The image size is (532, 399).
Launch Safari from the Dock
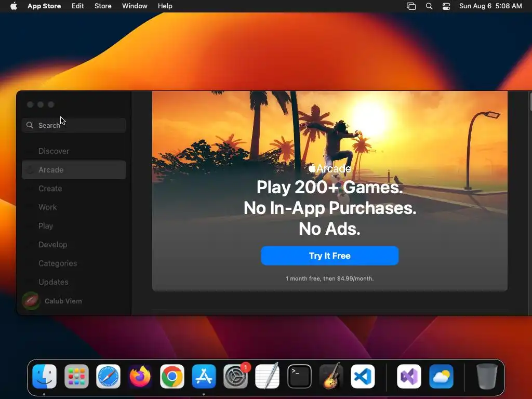coord(108,376)
